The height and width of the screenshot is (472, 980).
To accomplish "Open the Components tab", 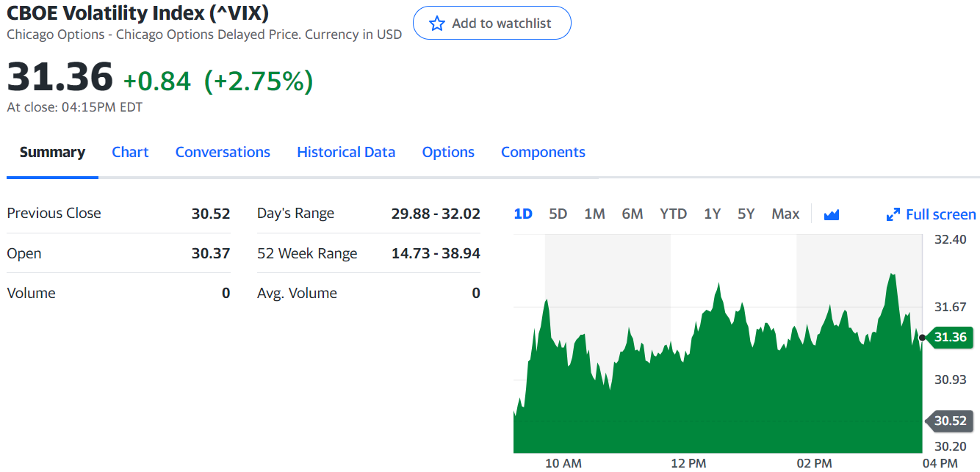I will click(543, 152).
